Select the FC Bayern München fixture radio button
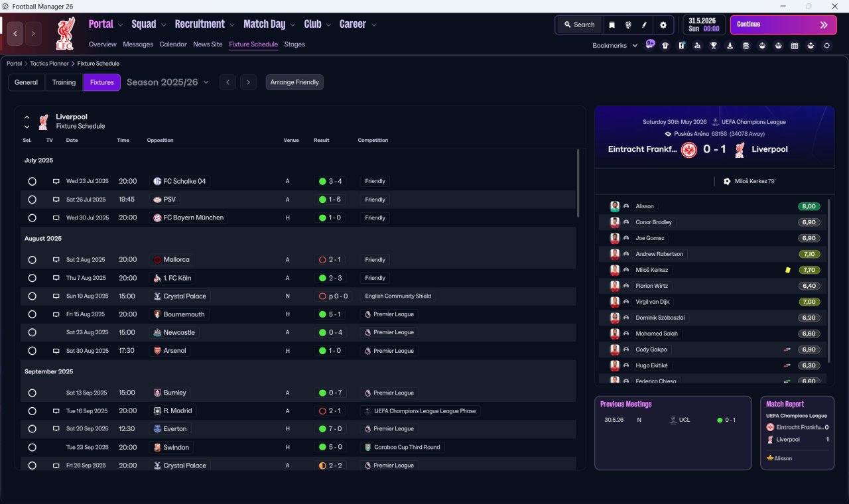The width and height of the screenshot is (849, 504). (32, 218)
